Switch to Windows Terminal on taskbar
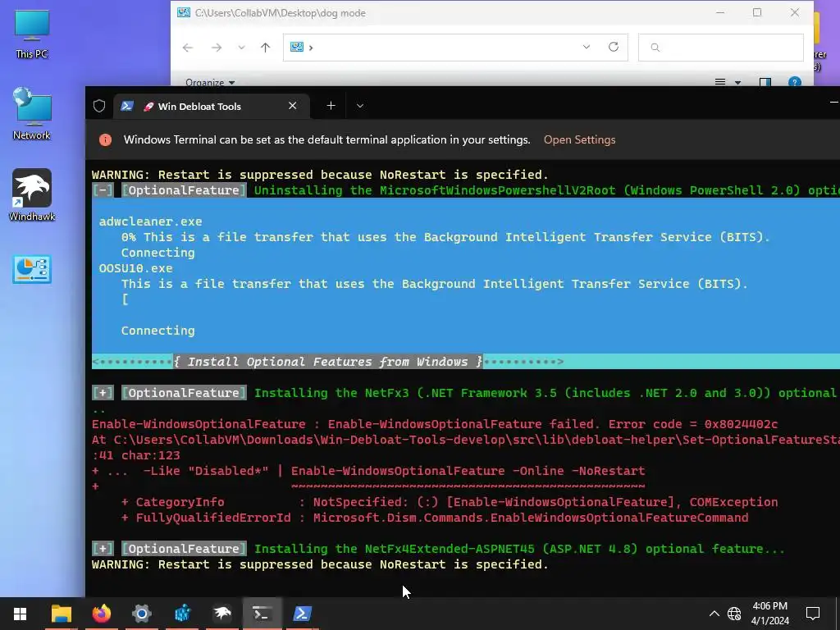 coord(262,614)
